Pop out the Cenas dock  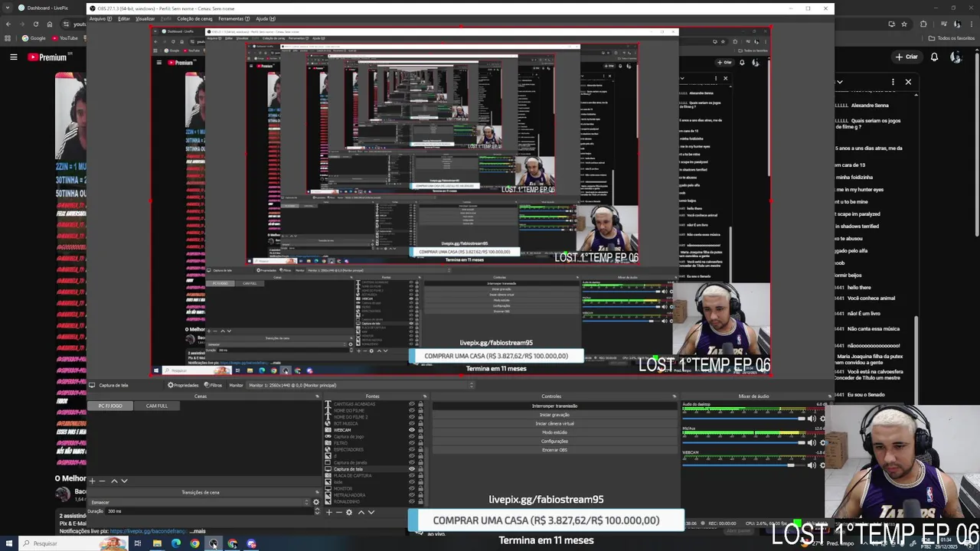[x=317, y=396]
